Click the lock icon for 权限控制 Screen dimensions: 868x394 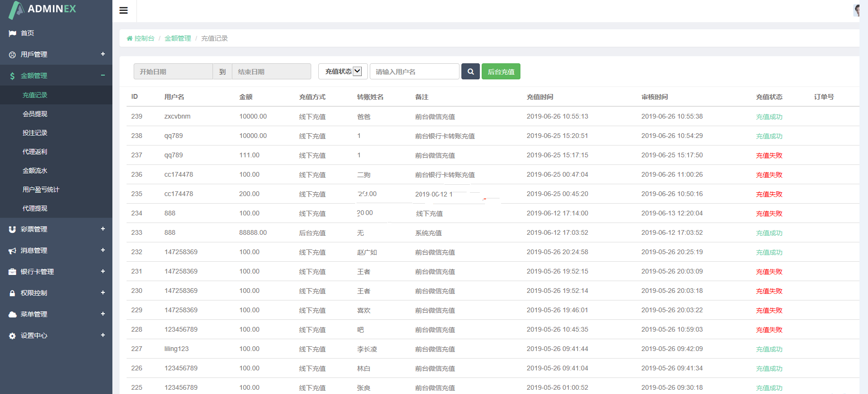(12, 293)
